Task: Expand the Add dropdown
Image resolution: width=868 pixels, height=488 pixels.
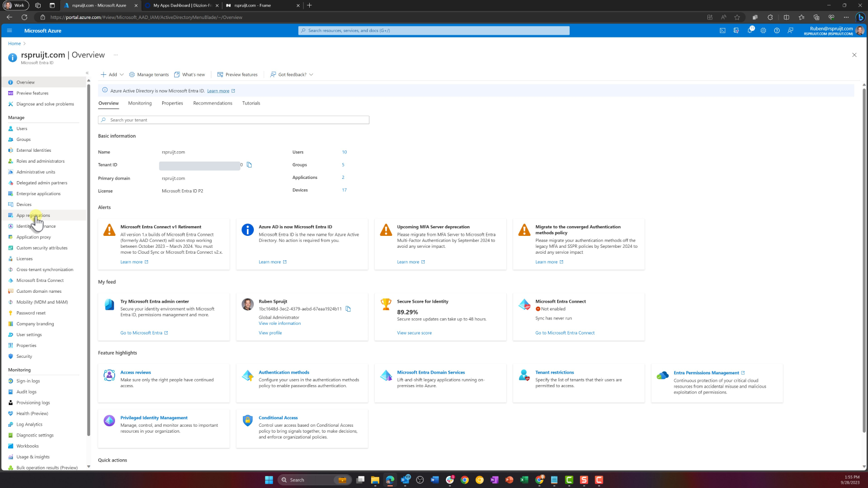Action: click(112, 75)
